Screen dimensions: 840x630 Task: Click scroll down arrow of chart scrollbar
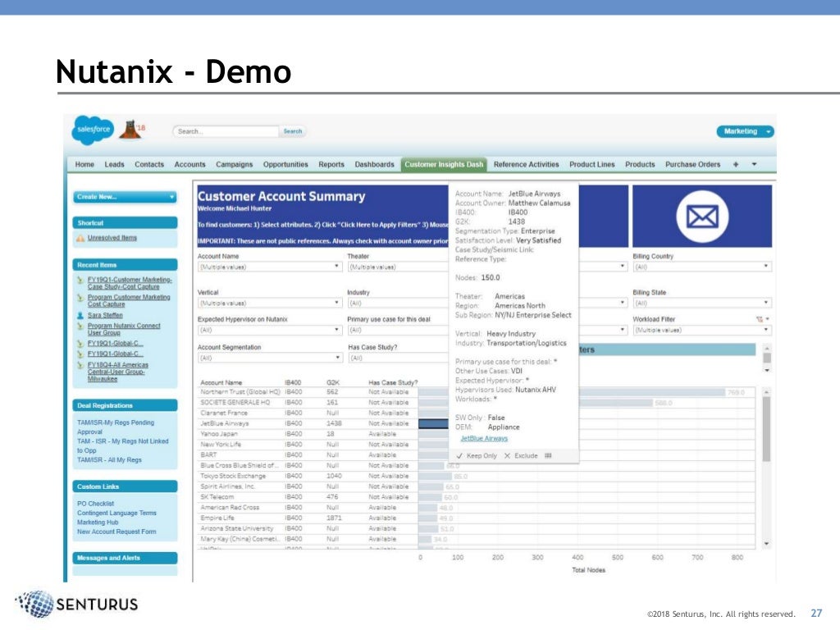tap(766, 544)
